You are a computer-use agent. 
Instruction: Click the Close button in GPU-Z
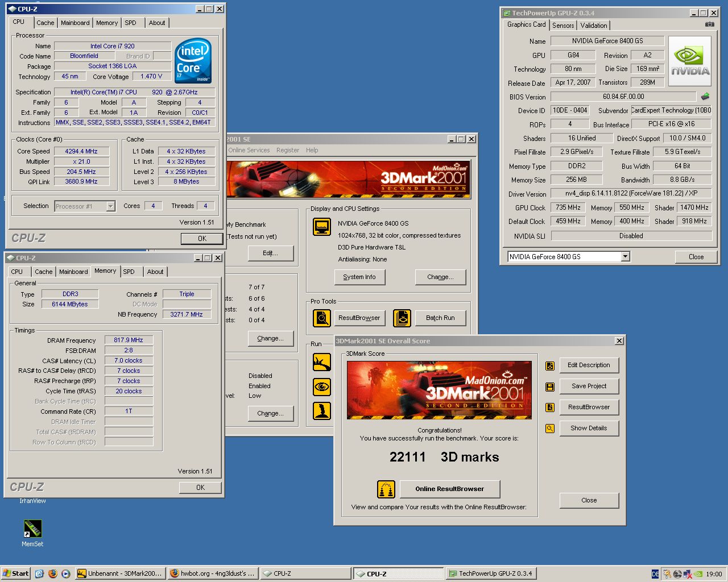[696, 257]
